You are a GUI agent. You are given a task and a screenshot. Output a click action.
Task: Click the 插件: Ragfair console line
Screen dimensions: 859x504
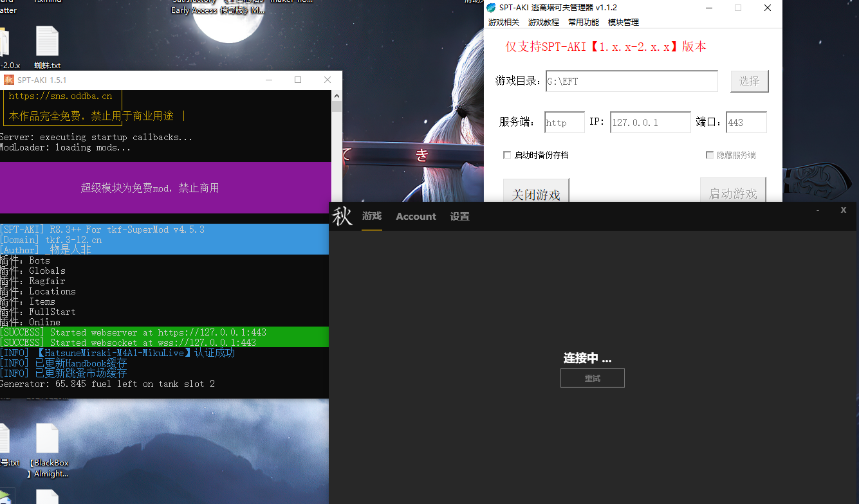click(33, 281)
